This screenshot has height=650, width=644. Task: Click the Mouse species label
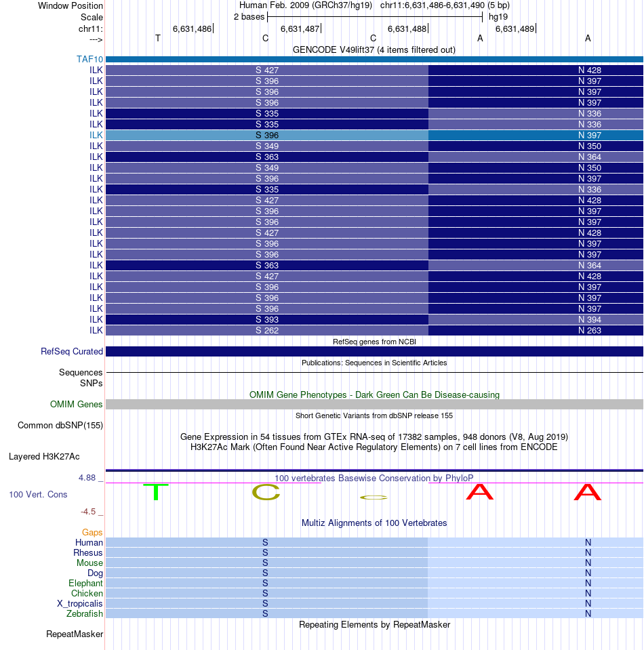[89, 563]
